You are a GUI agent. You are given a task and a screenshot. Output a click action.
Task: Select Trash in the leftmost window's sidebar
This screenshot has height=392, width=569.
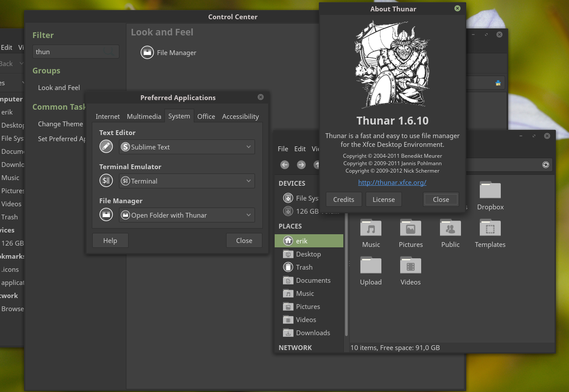coord(9,217)
